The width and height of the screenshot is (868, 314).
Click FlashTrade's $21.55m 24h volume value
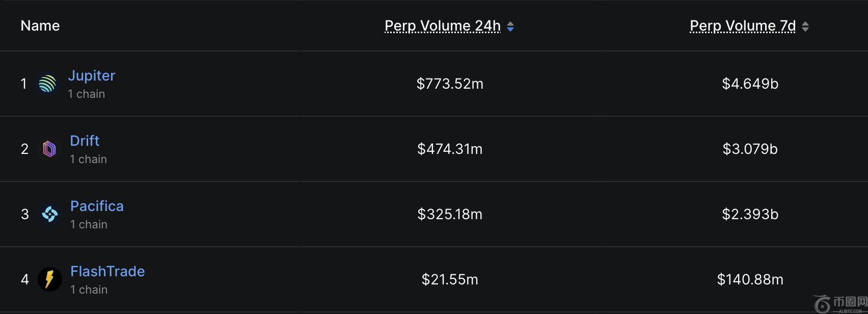point(450,279)
